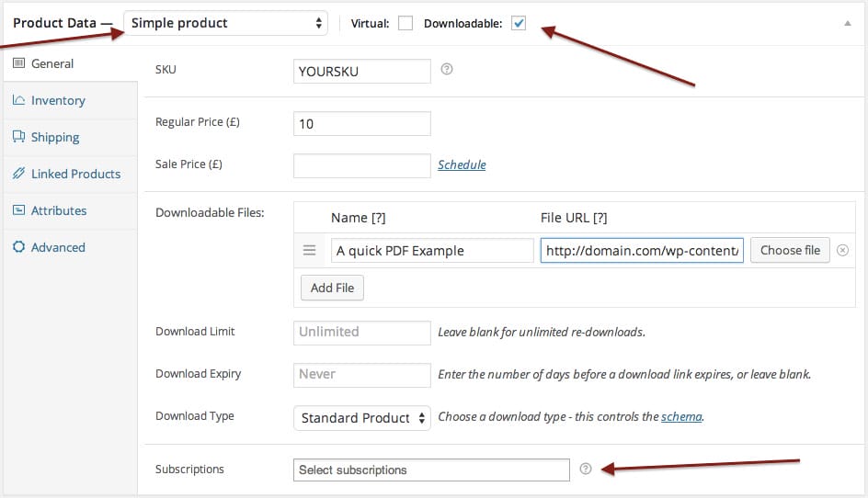
Task: Click the Choose file button
Action: click(790, 251)
